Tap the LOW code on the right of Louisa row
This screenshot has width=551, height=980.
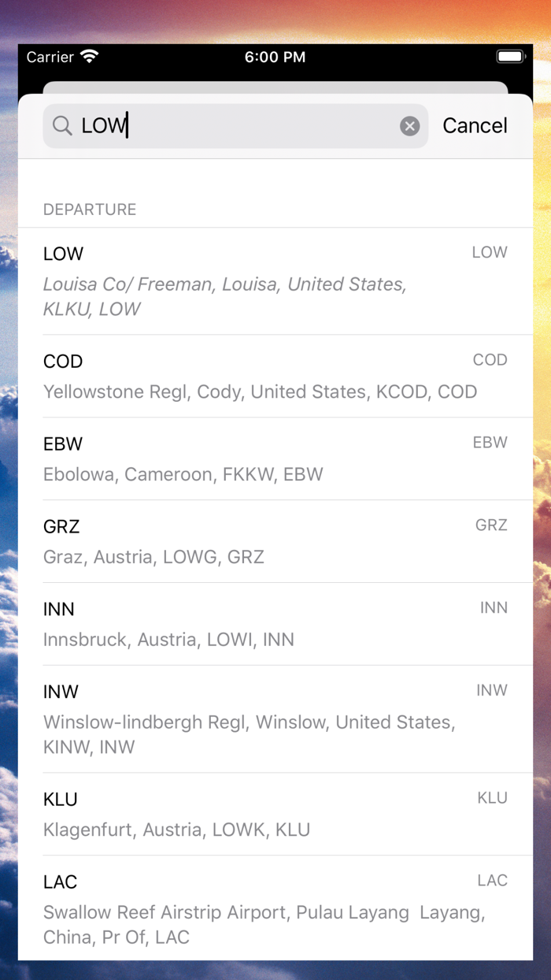tap(490, 252)
